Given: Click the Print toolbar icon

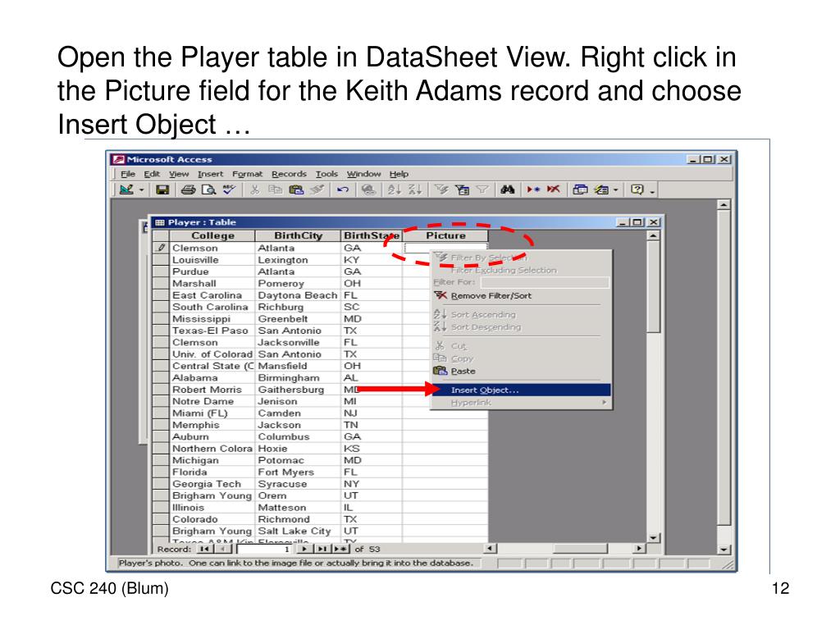Looking at the screenshot, I should coord(188,189).
